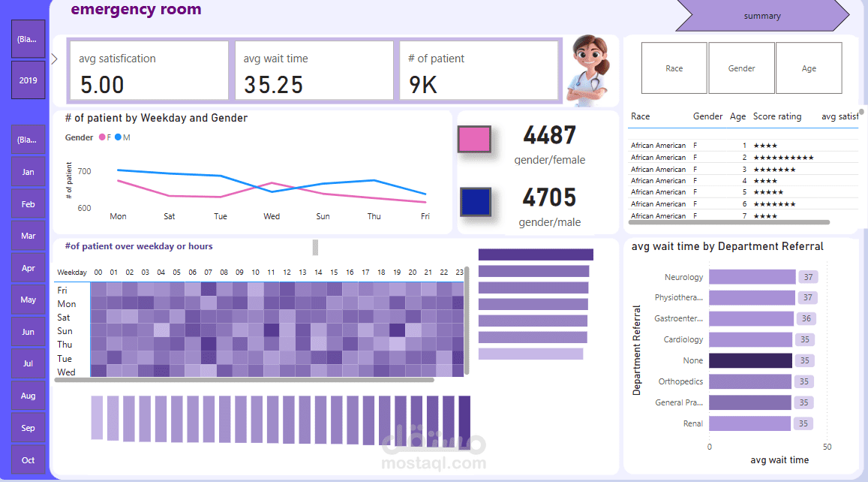Filter by Apr month slicer
This screenshot has width=868, height=482.
29,267
